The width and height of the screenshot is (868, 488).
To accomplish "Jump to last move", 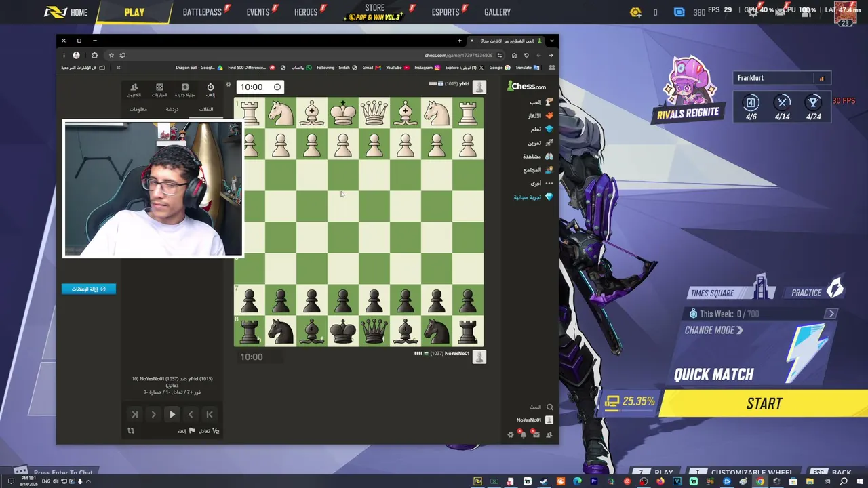I will point(134,414).
